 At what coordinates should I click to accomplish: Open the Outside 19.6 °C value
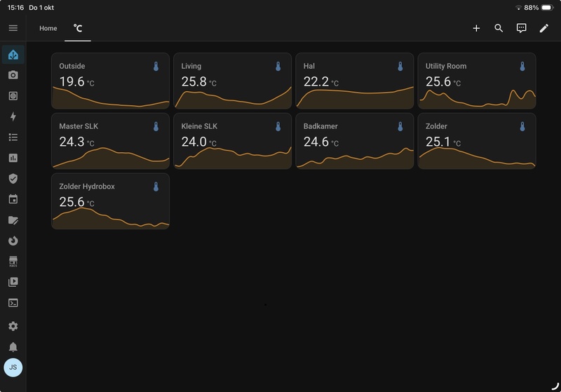[76, 81]
